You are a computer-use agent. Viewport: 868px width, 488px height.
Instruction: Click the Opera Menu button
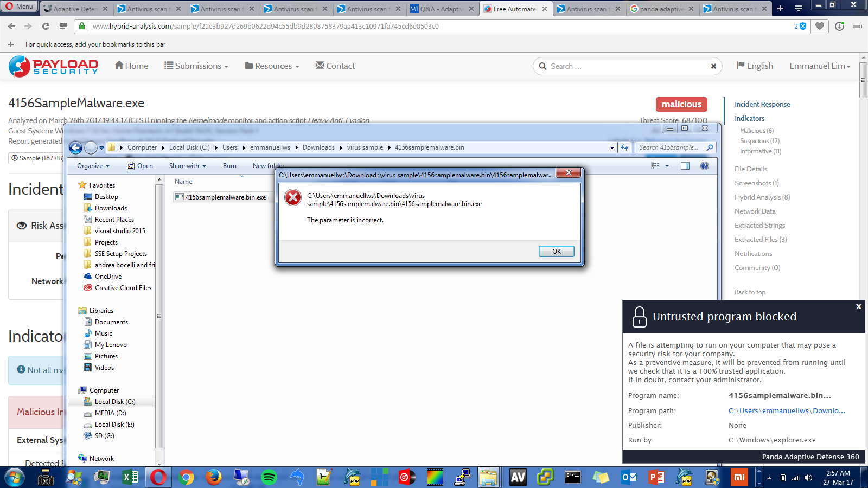click(19, 7)
